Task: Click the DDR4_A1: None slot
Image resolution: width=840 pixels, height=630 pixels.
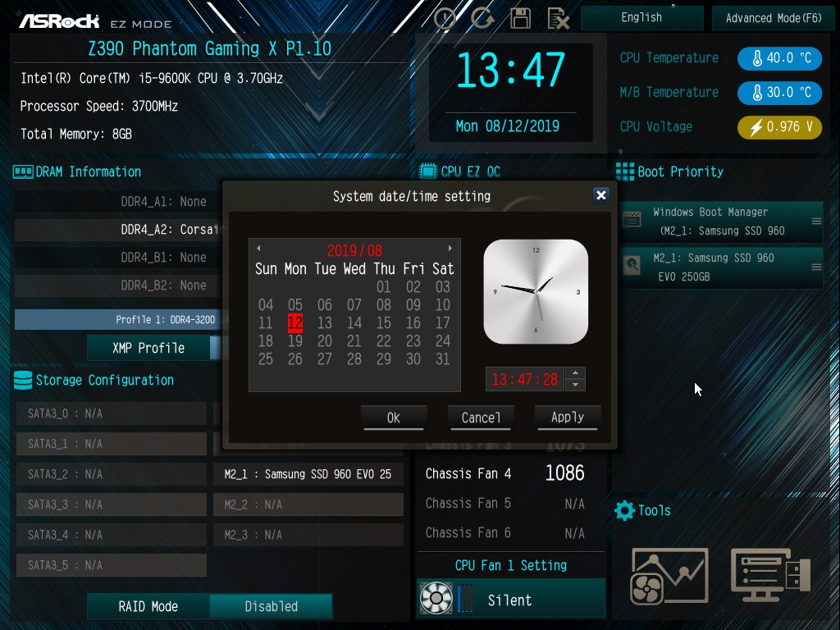Action: (x=118, y=202)
